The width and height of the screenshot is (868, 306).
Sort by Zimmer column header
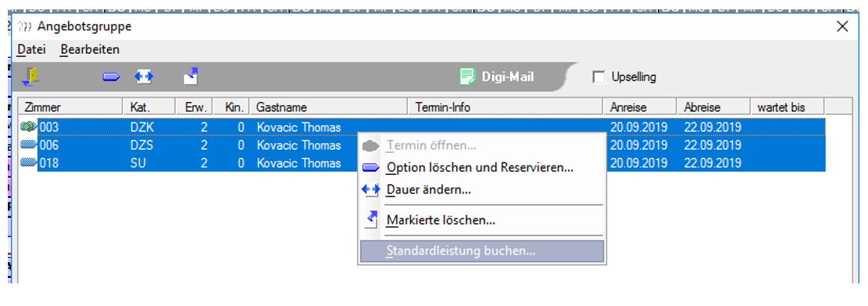70,107
